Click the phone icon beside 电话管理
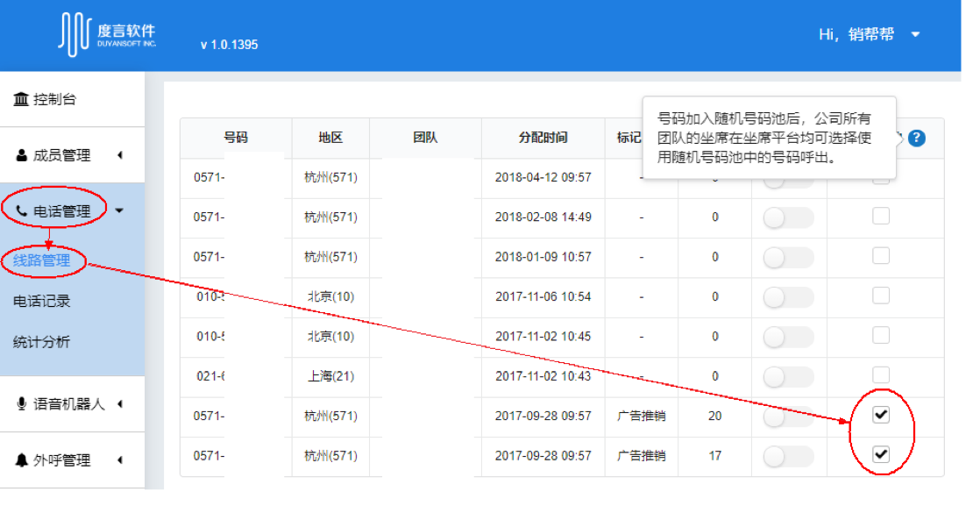This screenshot has height=520, width=980. [22, 211]
